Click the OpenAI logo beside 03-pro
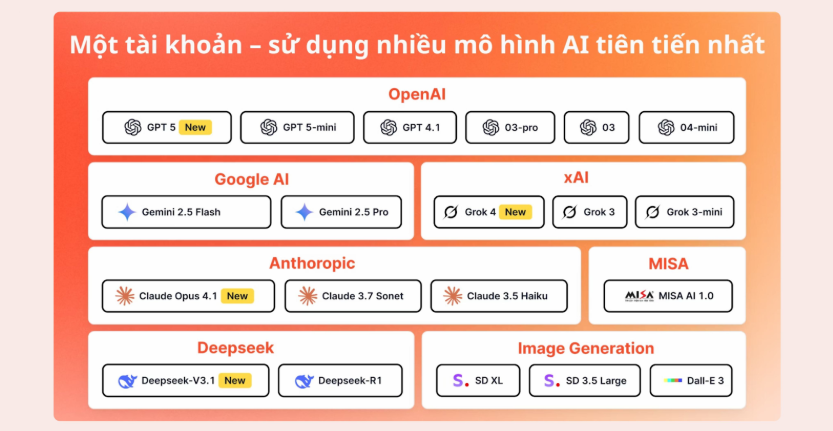 tap(491, 128)
